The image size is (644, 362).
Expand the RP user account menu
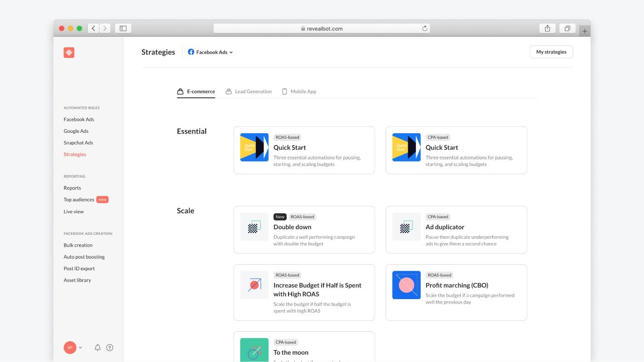[x=73, y=348]
